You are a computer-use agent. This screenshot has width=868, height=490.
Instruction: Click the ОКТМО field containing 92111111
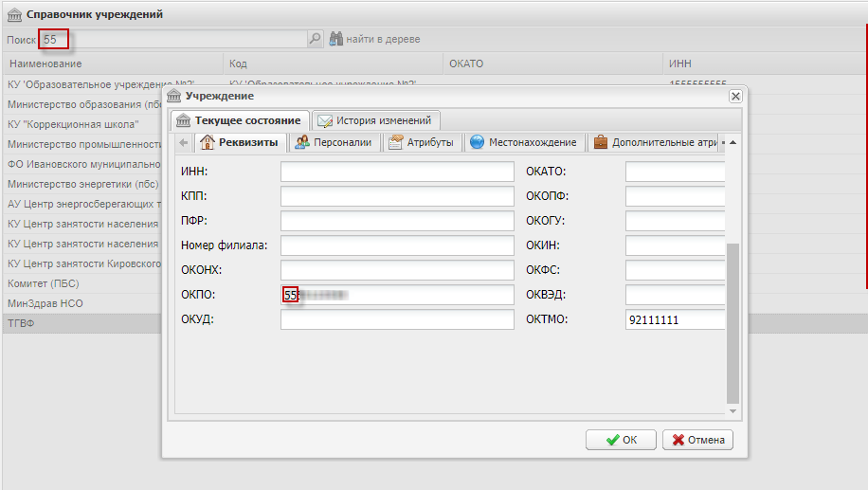tap(675, 319)
